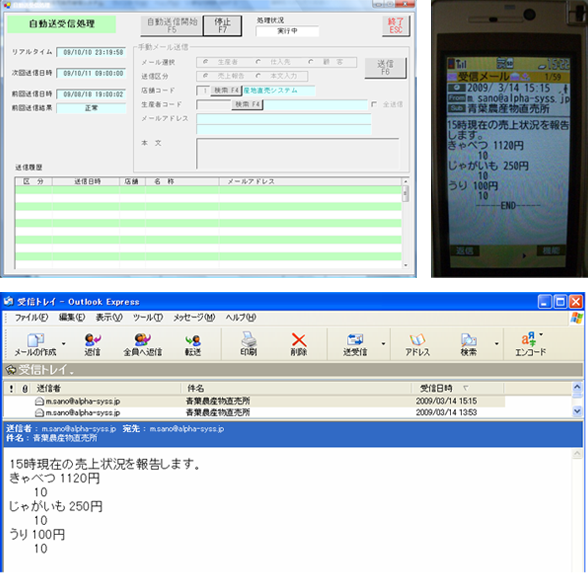Click envelope icon of the 13:53 message
Screen dimensions: 588x573
[39, 413]
